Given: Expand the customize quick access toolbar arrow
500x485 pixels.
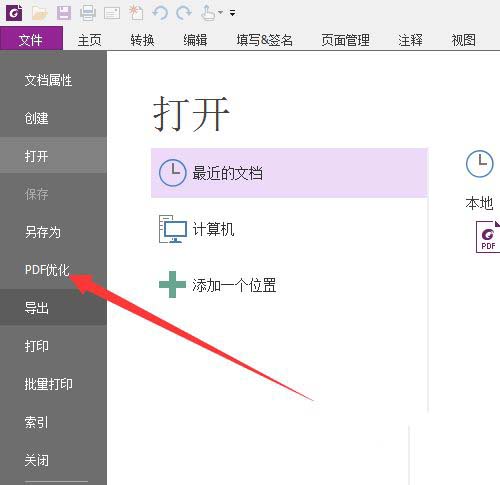Looking at the screenshot, I should 233,13.
